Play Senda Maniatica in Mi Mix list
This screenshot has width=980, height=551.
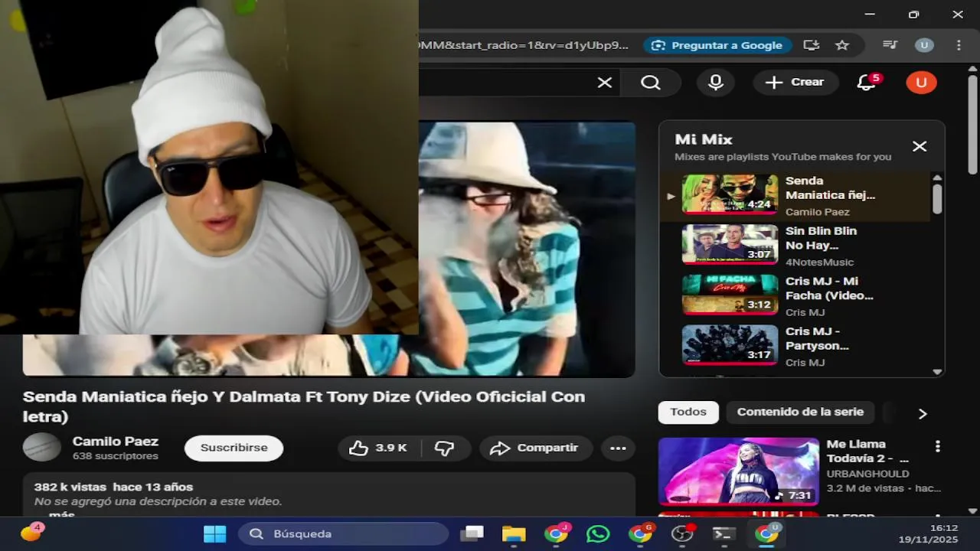tap(795, 197)
